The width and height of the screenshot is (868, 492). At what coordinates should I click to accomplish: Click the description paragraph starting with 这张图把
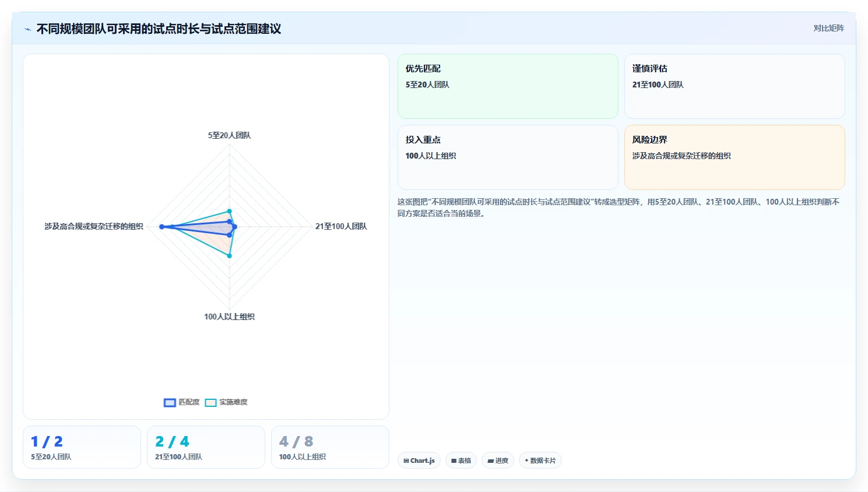point(619,208)
